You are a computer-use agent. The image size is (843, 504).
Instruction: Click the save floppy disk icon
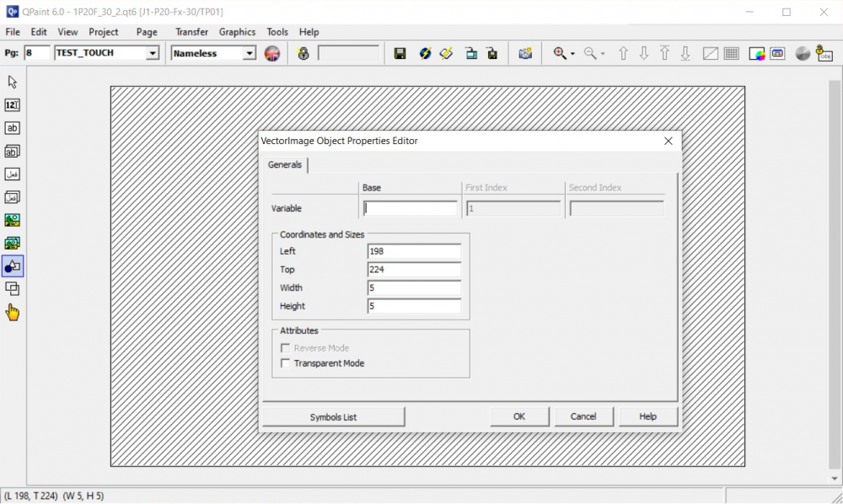[x=400, y=54]
